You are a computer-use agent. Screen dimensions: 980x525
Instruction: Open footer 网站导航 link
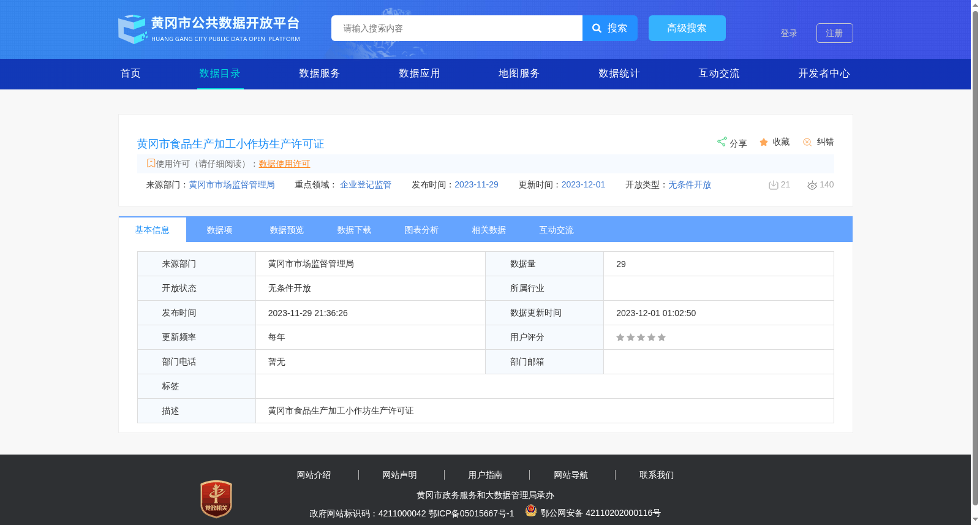coord(571,475)
